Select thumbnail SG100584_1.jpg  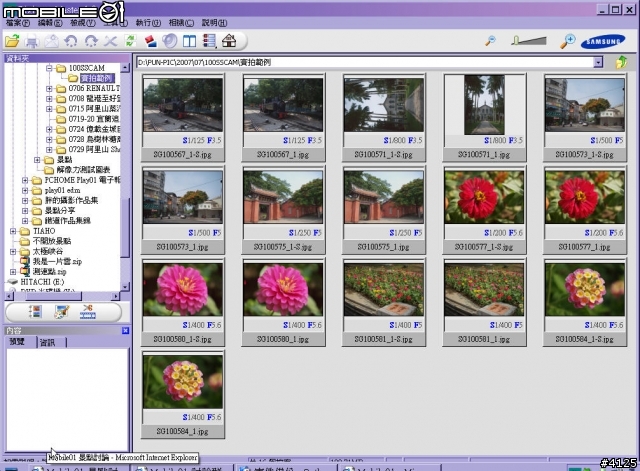click(183, 394)
